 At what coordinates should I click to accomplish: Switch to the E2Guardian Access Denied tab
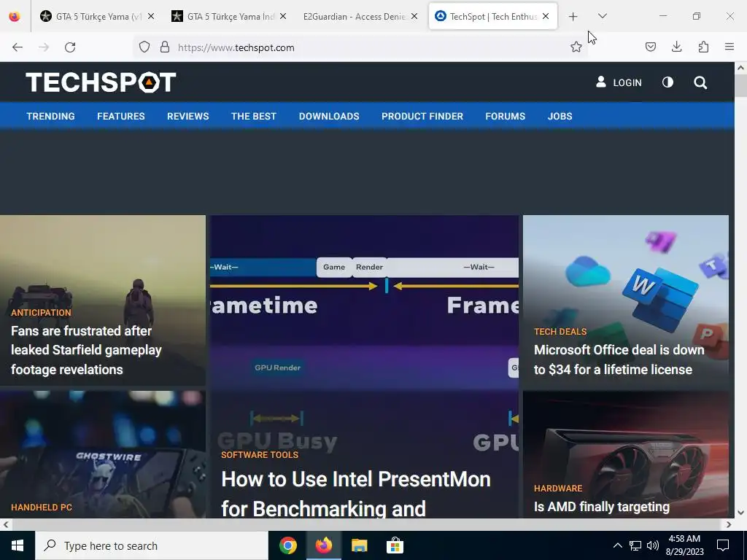pyautogui.click(x=354, y=16)
